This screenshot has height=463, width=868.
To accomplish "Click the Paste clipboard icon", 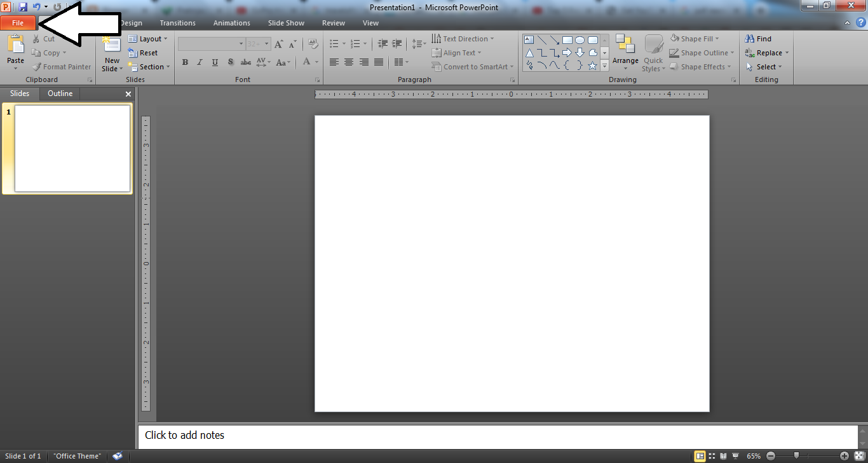I will (x=16, y=45).
